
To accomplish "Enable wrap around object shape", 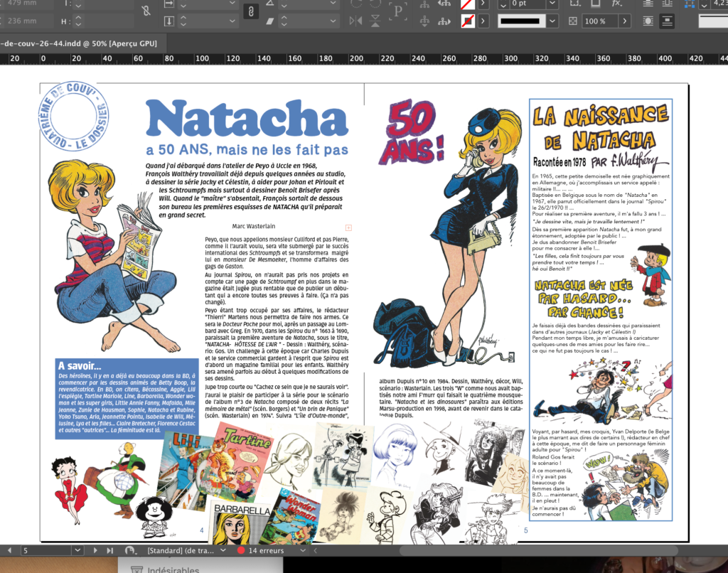I will click(648, 21).
